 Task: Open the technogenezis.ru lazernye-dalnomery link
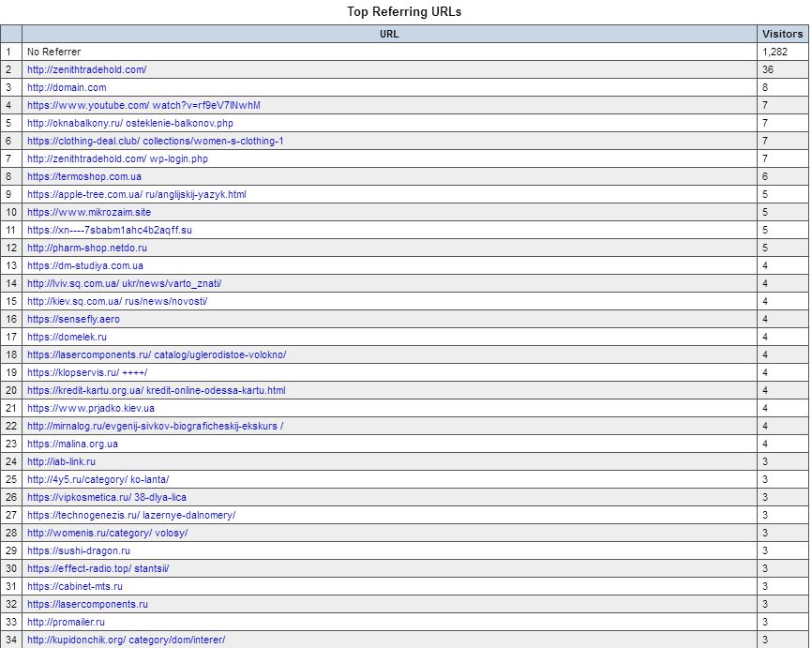tap(131, 515)
